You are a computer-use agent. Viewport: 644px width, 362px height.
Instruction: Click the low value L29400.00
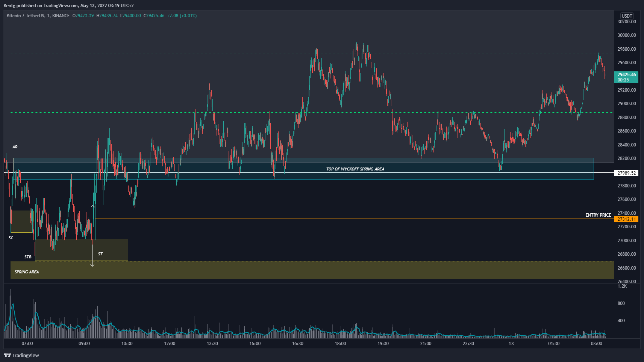pos(130,16)
